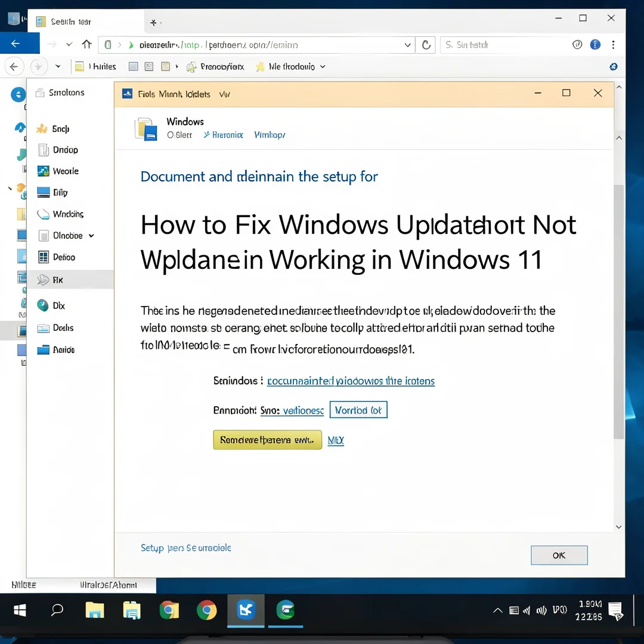
Task: Select 'Weorle' in the sidebar
Action: [58, 171]
